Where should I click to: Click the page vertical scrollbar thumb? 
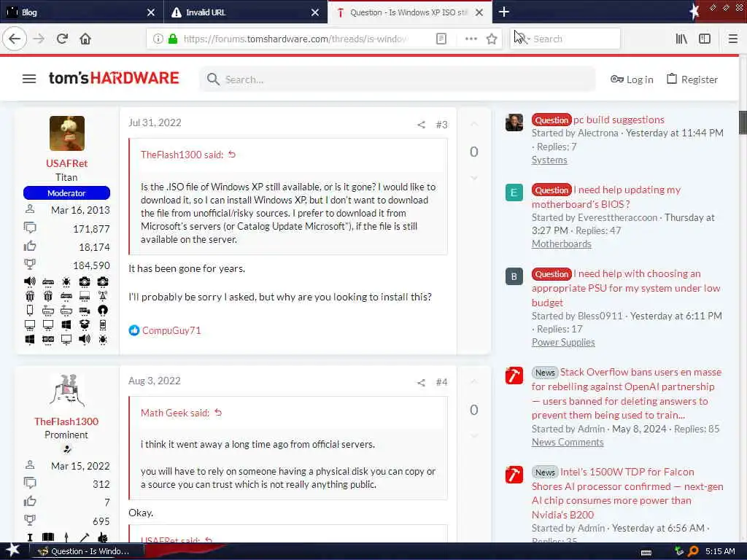click(743, 122)
